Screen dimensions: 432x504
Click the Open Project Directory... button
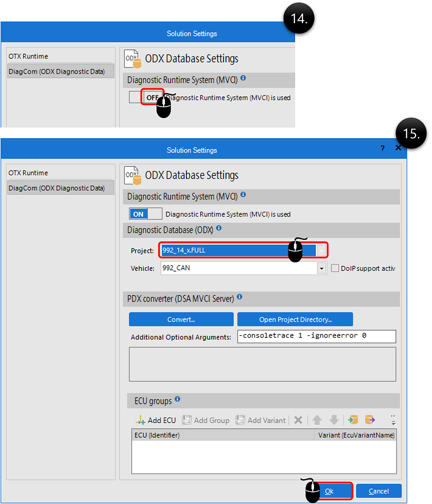click(295, 320)
